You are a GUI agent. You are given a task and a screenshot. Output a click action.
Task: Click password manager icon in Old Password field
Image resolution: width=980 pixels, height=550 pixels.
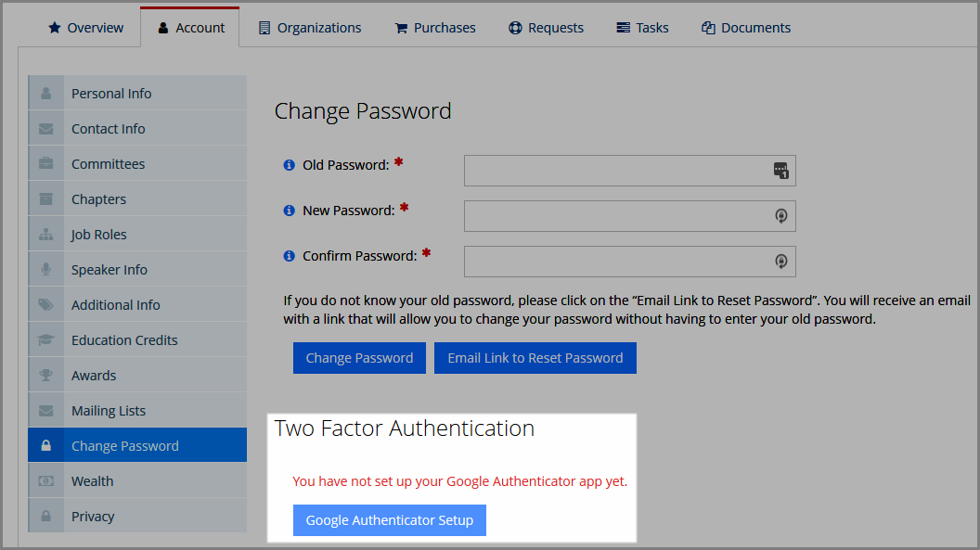coord(780,171)
